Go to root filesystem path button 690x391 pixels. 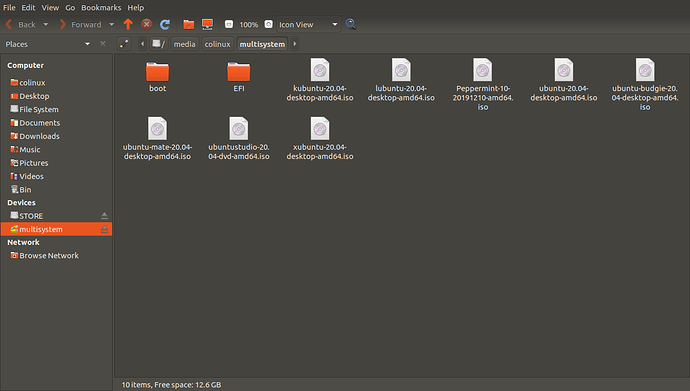(158, 44)
